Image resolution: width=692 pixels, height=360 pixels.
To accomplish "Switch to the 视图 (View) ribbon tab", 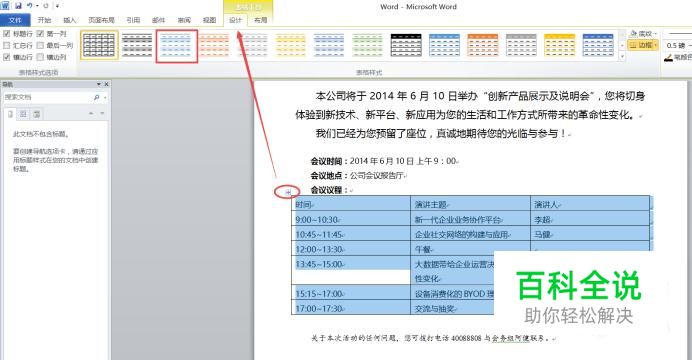I will tap(210, 20).
